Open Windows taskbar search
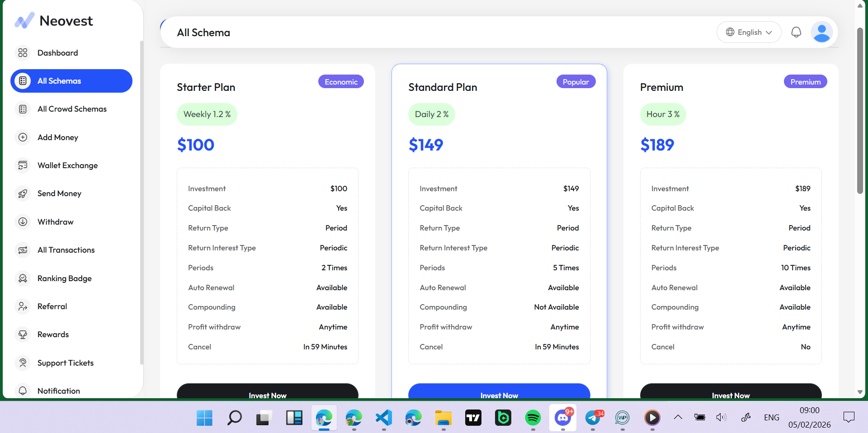868x433 pixels. pos(234,418)
